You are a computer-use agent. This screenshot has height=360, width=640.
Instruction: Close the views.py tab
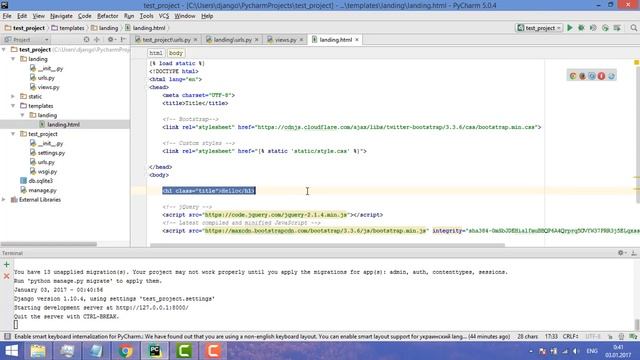point(302,40)
